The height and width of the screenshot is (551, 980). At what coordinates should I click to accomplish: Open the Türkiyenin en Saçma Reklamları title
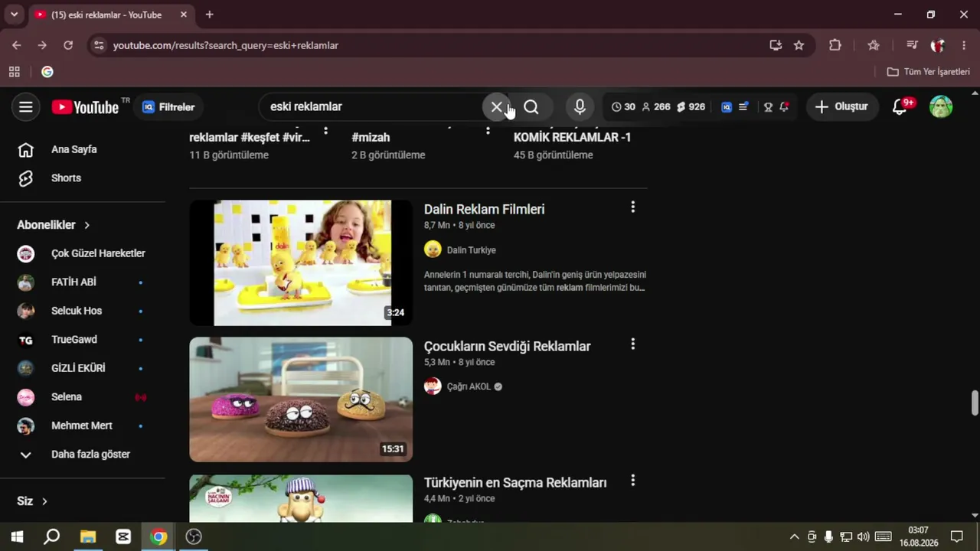tap(515, 482)
